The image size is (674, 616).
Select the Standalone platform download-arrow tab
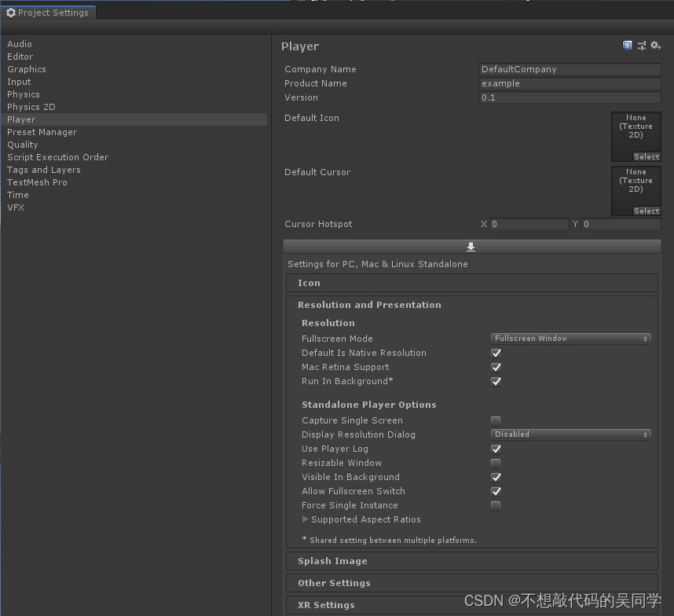click(471, 246)
